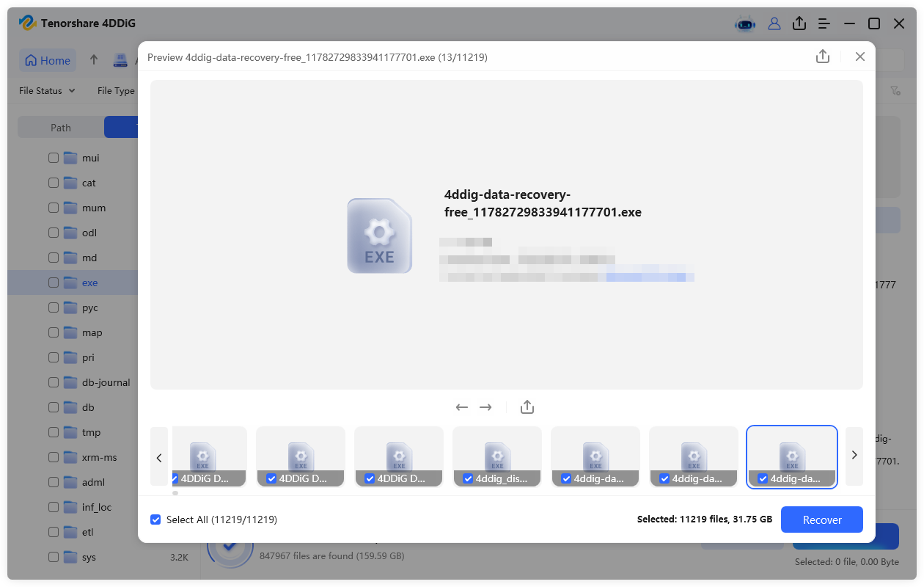Click the title bar share icon
The image size is (924, 587).
point(799,23)
